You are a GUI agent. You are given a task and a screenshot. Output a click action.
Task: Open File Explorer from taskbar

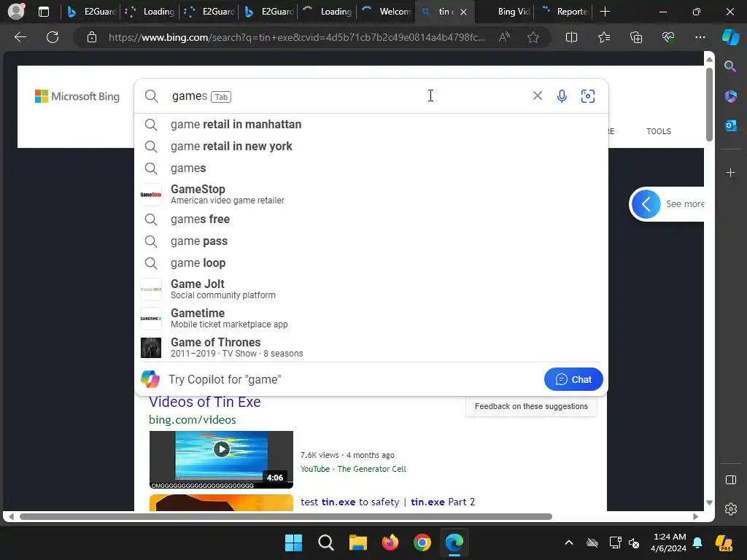click(357, 542)
